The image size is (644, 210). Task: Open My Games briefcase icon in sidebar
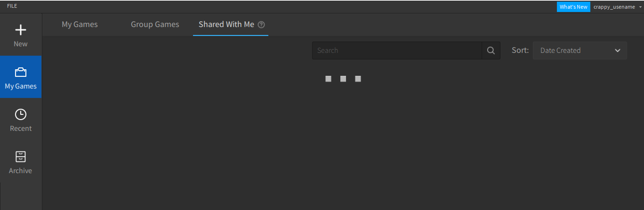click(x=20, y=72)
